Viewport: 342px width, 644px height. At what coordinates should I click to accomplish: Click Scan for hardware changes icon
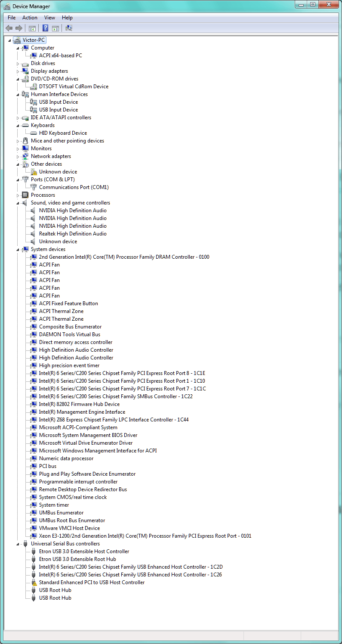tap(69, 28)
